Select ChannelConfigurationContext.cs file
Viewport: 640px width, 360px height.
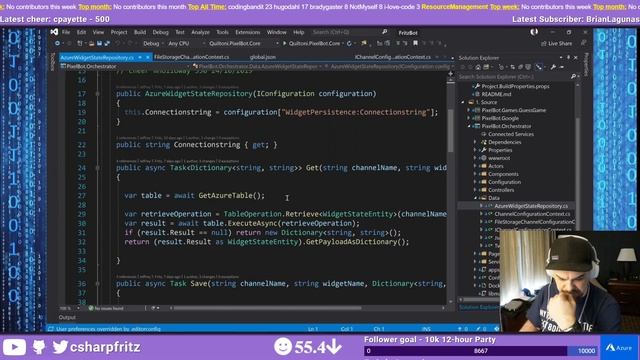[532, 214]
